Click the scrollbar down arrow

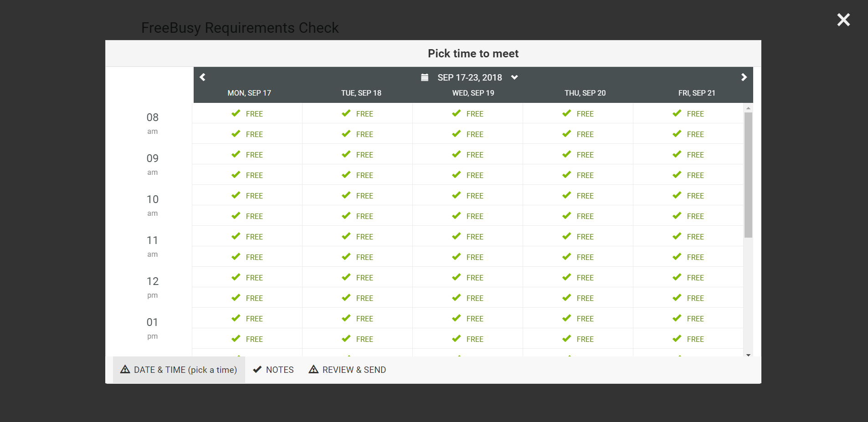coord(748,355)
